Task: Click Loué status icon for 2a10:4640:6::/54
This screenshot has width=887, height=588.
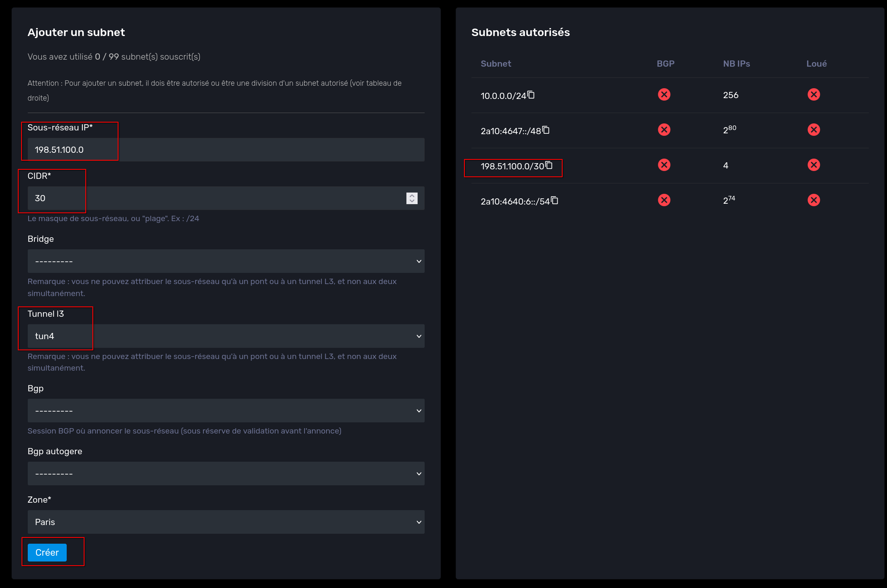Action: point(813,200)
